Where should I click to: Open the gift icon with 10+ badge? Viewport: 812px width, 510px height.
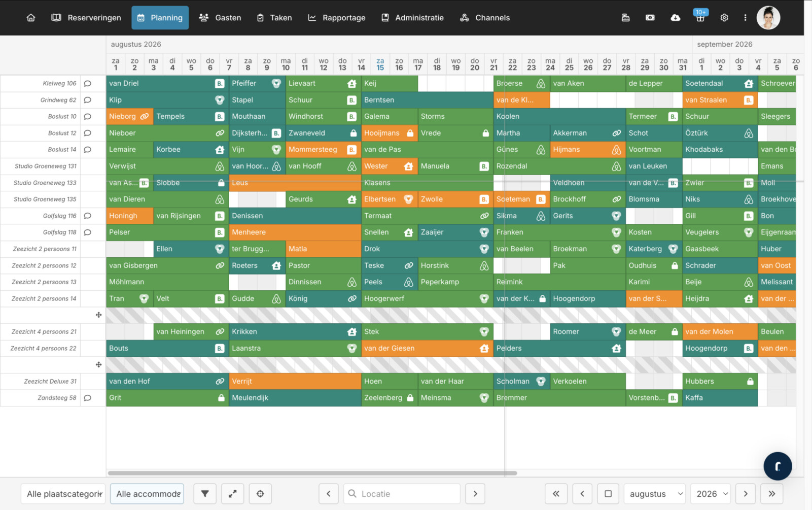point(700,18)
